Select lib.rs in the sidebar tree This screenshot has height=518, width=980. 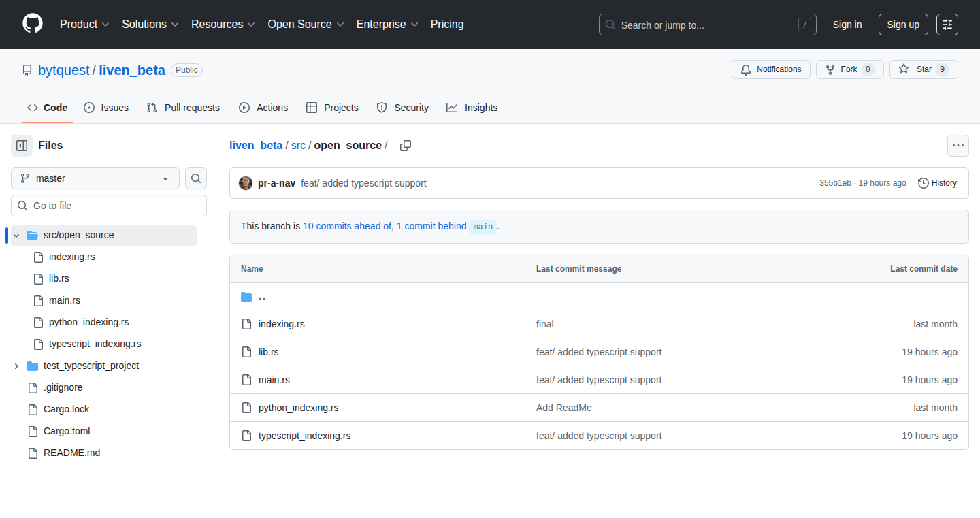tap(59, 278)
